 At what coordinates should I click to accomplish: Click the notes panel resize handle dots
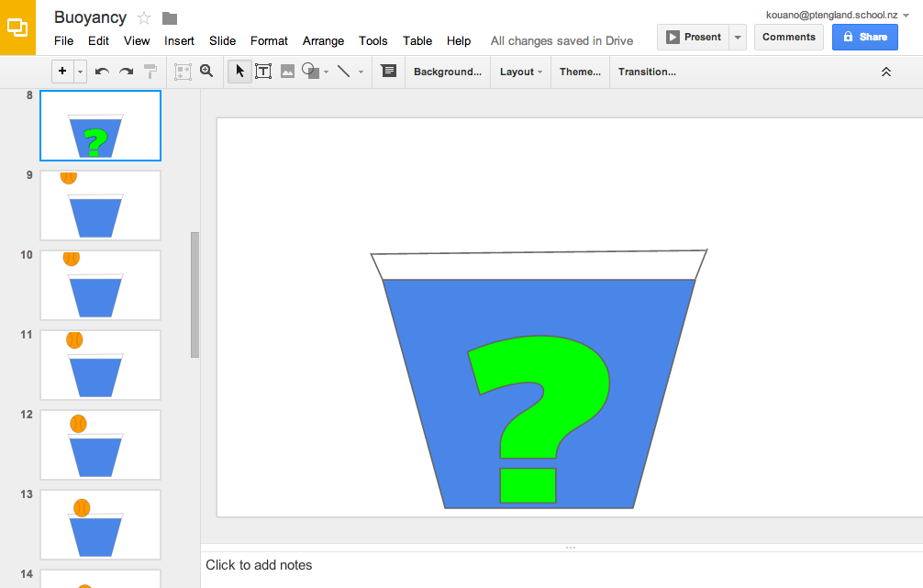[571, 548]
